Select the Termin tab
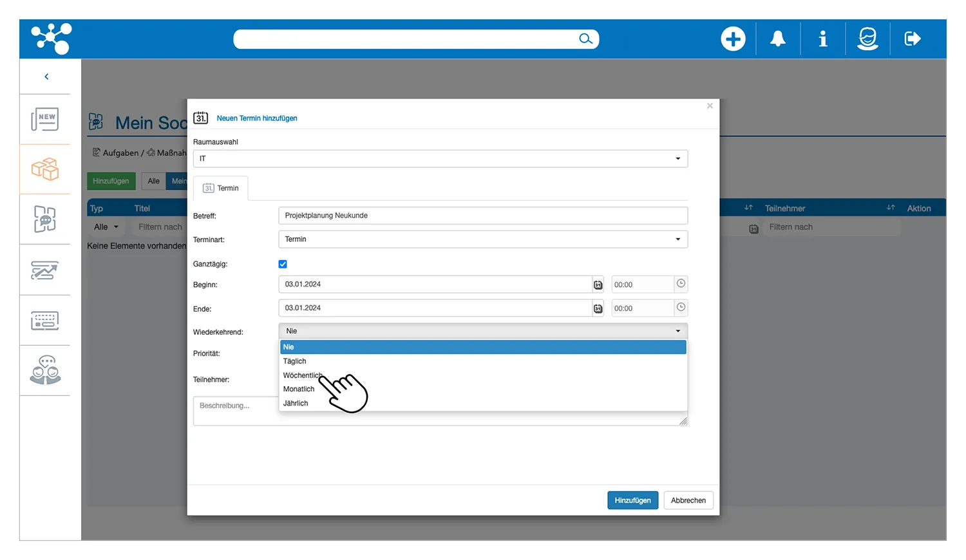966x560 pixels. pyautogui.click(x=221, y=188)
